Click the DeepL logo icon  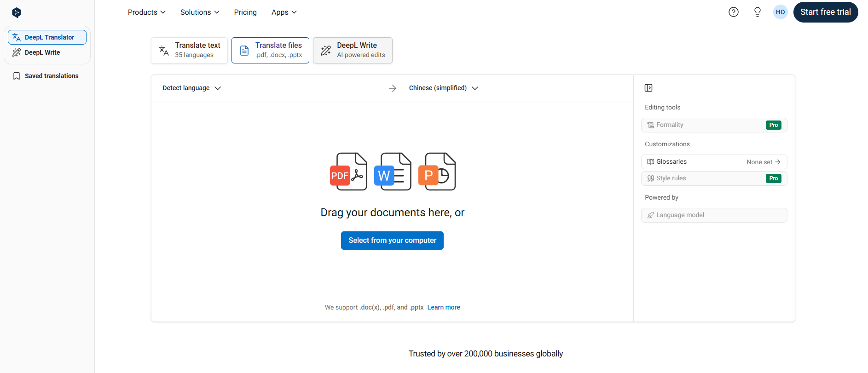tap(17, 12)
